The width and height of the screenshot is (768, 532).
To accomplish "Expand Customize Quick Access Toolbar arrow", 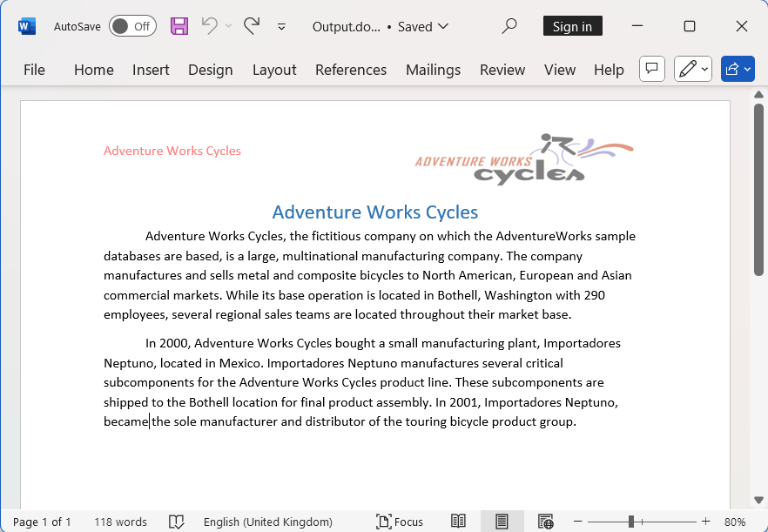I will 281,27.
